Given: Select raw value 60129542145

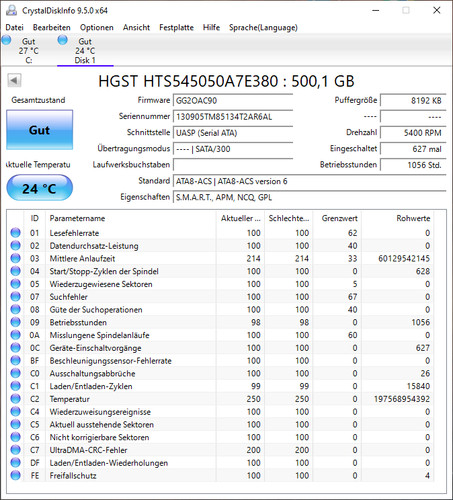Looking at the screenshot, I should tap(404, 258).
